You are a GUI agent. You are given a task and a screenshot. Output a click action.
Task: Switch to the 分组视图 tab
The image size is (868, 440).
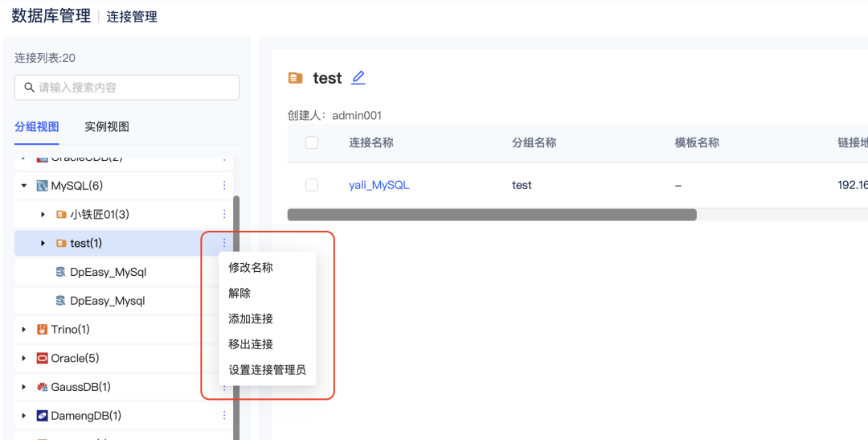[36, 126]
